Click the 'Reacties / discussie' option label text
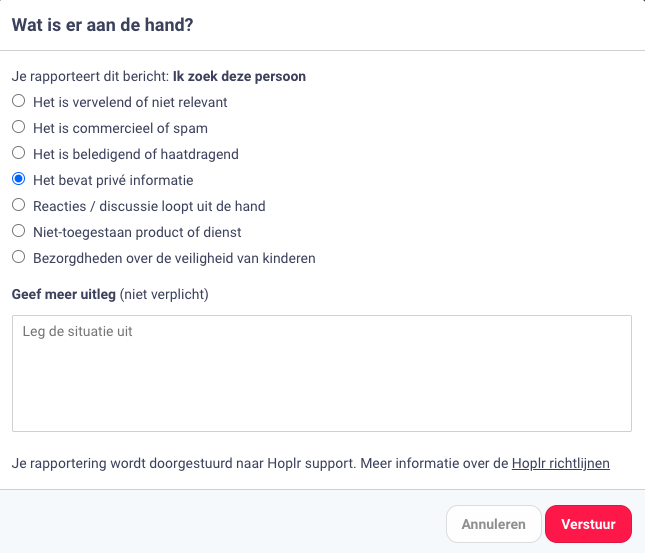Image resolution: width=645 pixels, height=553 pixels. click(x=149, y=206)
